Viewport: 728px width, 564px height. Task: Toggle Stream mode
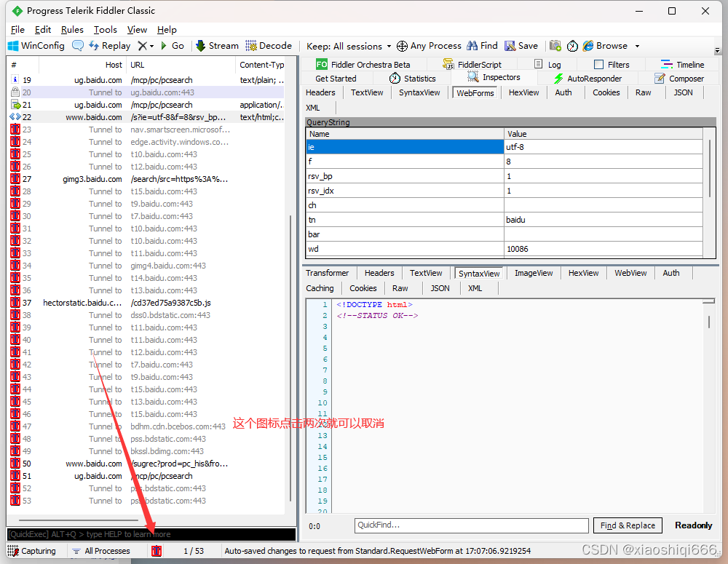(x=217, y=46)
